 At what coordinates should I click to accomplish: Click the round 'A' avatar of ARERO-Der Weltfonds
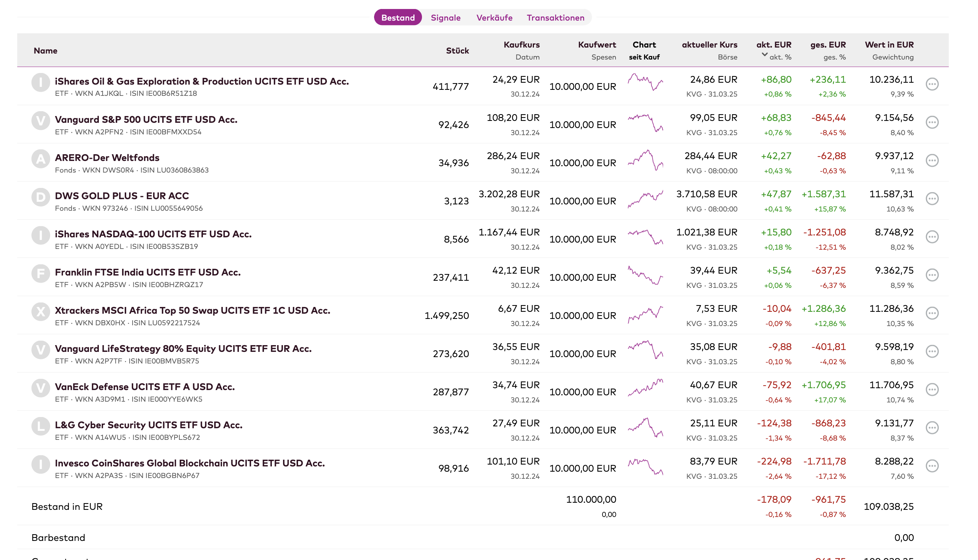[x=41, y=159]
